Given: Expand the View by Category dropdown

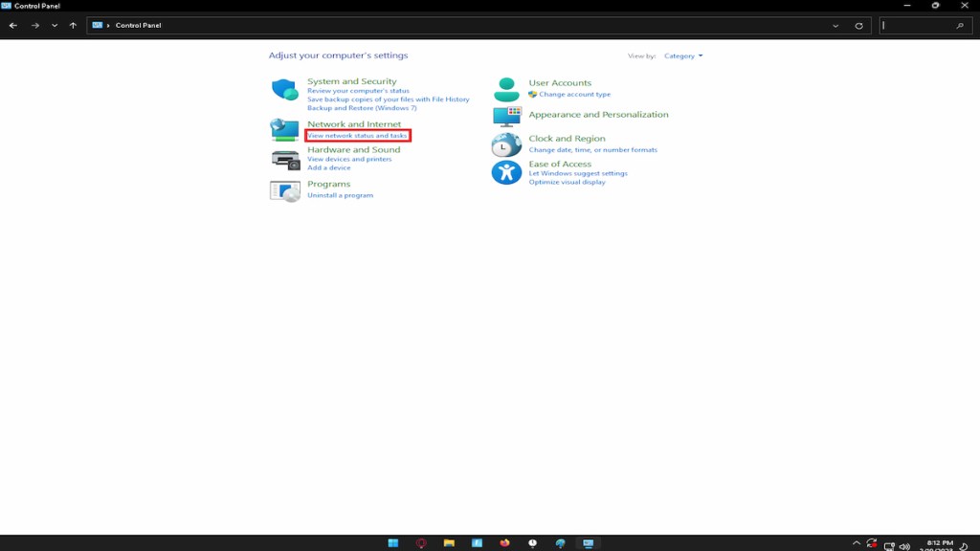Looking at the screenshot, I should 683,56.
